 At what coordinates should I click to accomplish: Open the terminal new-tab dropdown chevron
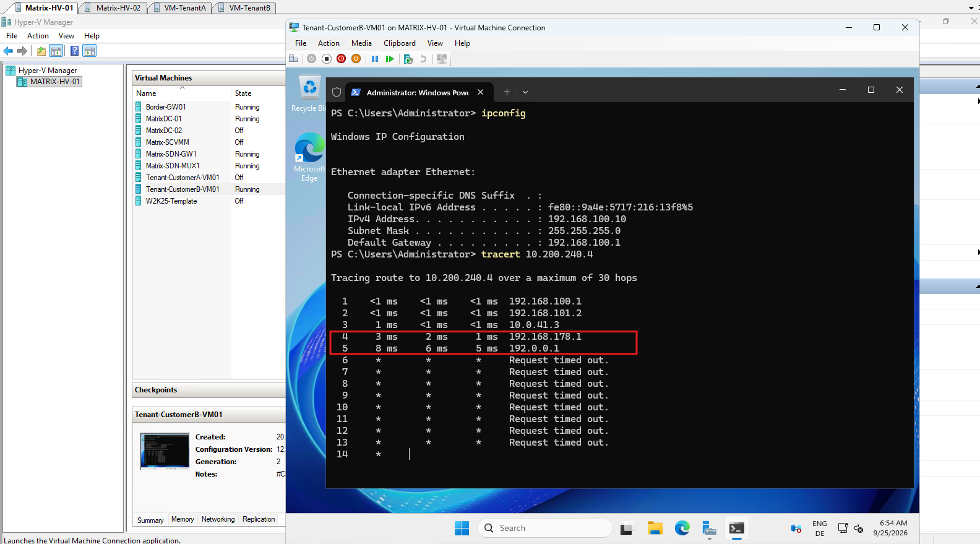tap(525, 92)
